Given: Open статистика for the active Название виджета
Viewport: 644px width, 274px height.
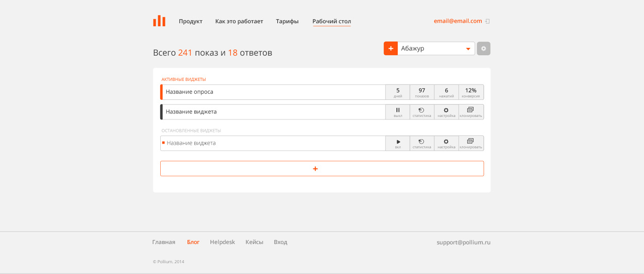Looking at the screenshot, I should click(421, 112).
